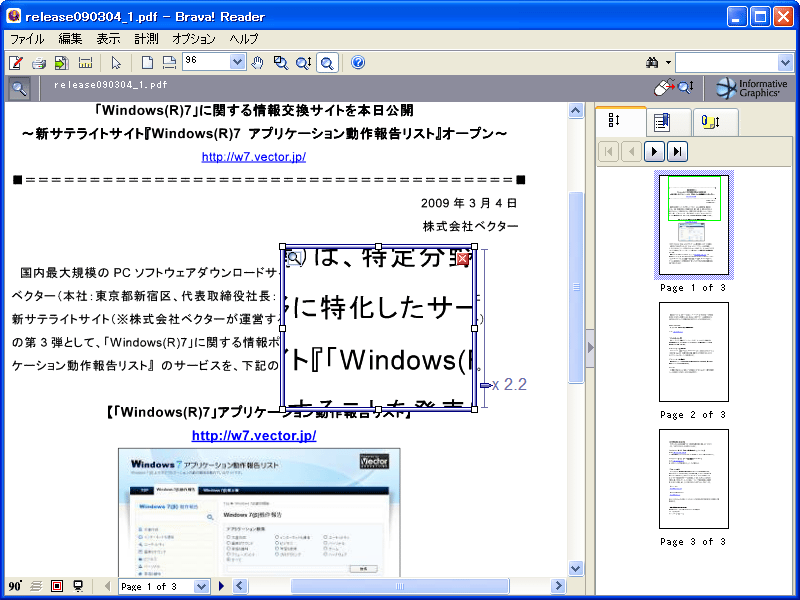Select the arrow pointer tool
Viewport: 800px width, 600px height.
116,63
